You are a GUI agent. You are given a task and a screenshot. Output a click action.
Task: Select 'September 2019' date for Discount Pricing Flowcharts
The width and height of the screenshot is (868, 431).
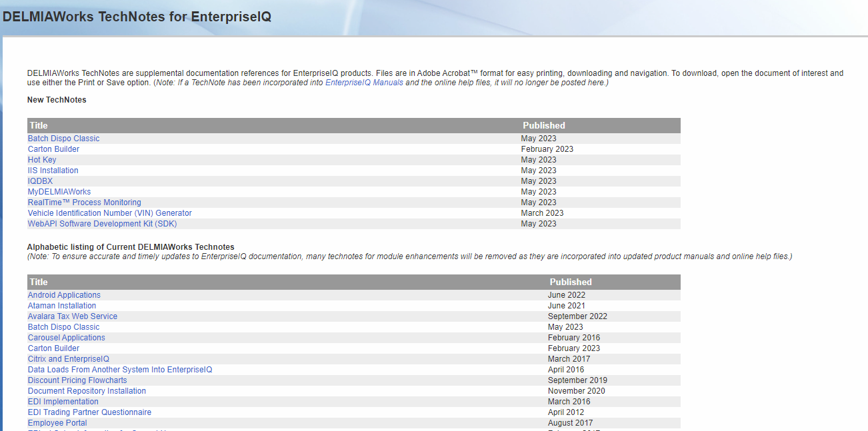577,380
